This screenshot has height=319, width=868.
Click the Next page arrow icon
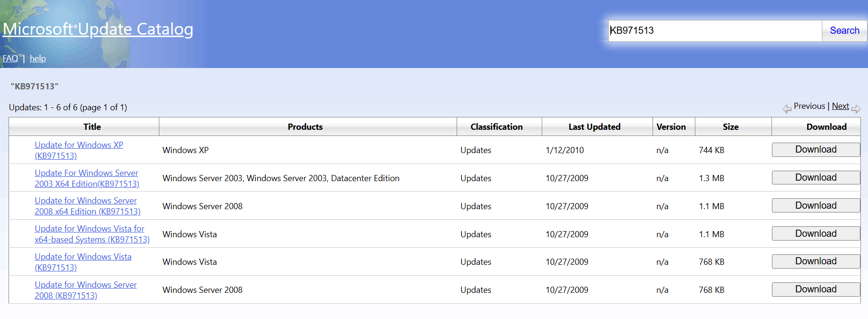pyautogui.click(x=856, y=109)
